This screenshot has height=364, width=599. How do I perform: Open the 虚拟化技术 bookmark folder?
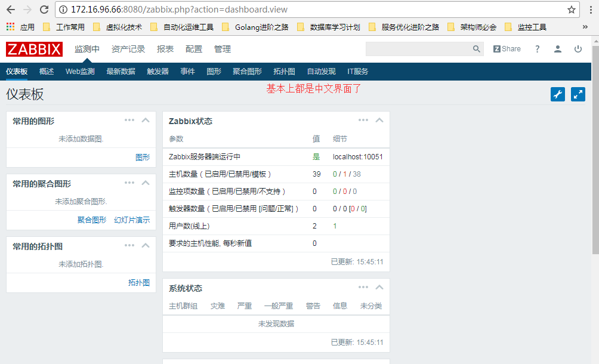[x=118, y=27]
